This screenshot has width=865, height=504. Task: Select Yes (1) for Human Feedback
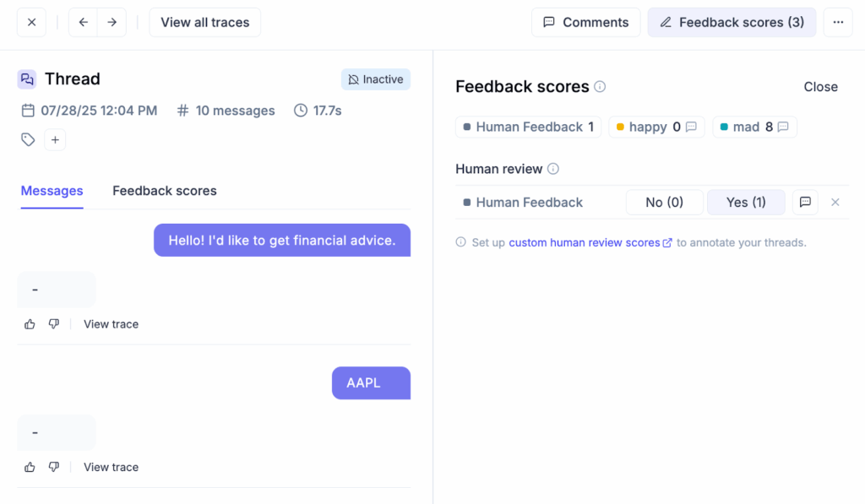click(746, 203)
